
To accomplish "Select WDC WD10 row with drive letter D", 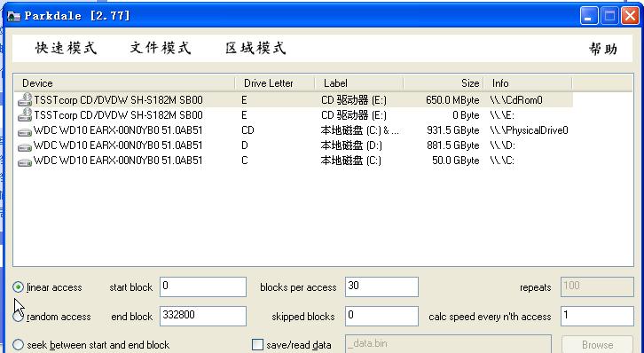I will coord(294,145).
